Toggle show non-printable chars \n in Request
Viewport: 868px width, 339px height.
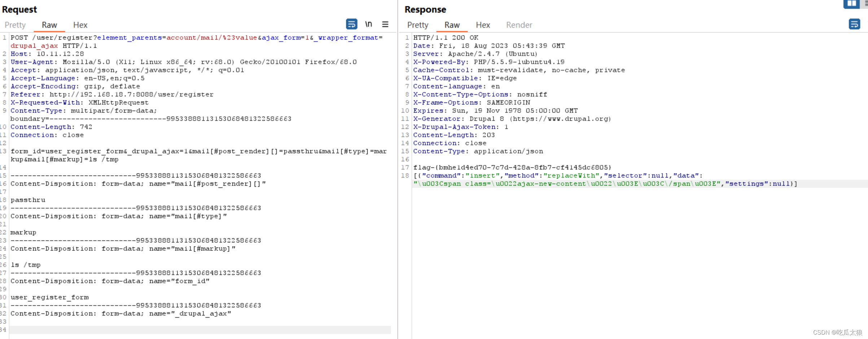(368, 24)
